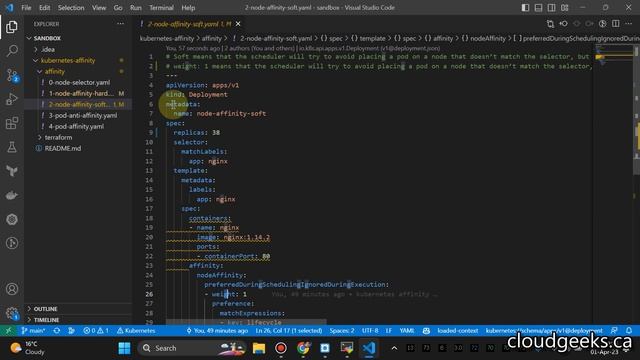640x360 pixels.
Task: Open File Explorer from taskbar
Action: point(259,348)
